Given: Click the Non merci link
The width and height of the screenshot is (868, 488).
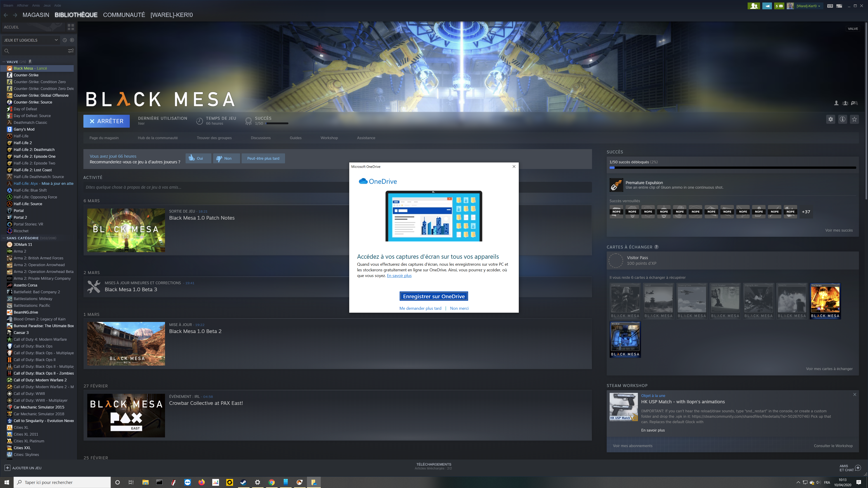Looking at the screenshot, I should (459, 308).
